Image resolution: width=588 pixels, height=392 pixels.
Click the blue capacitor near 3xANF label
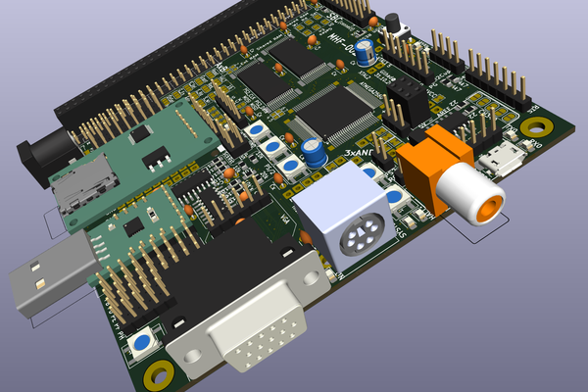[x=315, y=152]
